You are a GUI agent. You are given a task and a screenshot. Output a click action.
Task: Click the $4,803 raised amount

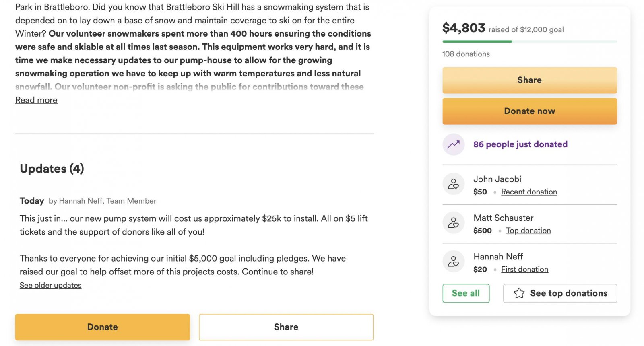pyautogui.click(x=464, y=28)
